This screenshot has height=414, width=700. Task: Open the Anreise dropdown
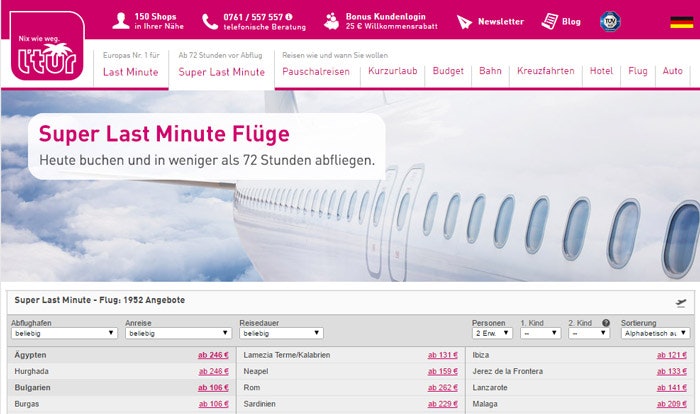coord(178,333)
